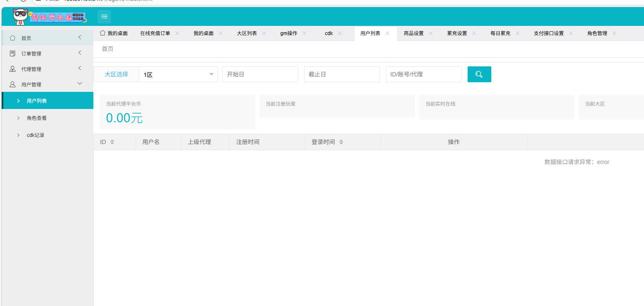Click the magnifier search icon
The width and height of the screenshot is (644, 306).
pos(479,74)
